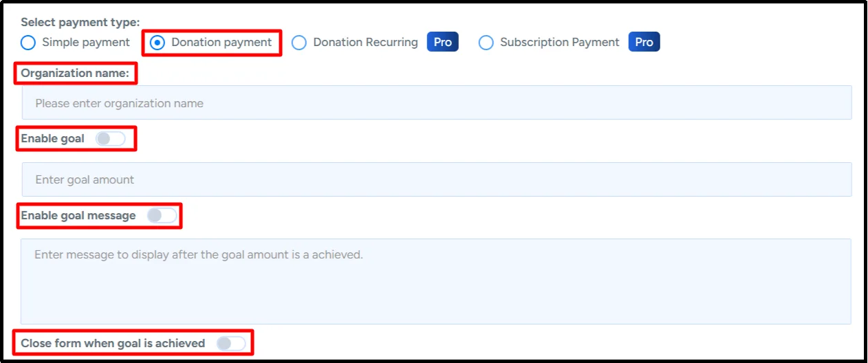Select the Simple payment radio button

point(28,43)
